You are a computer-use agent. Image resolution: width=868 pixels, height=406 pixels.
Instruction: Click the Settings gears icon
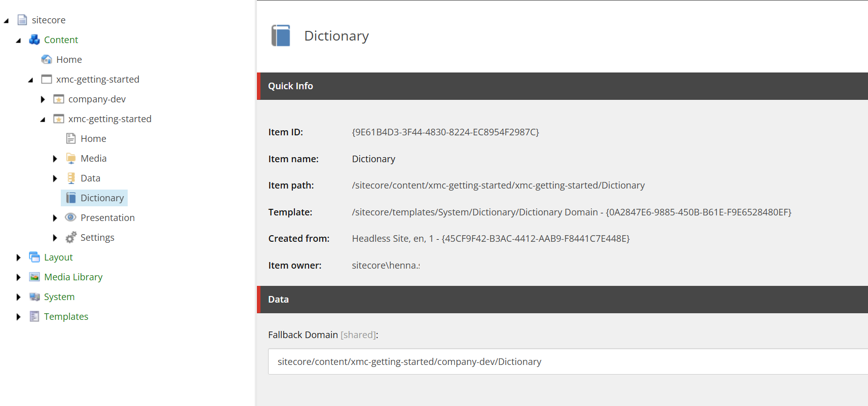coord(71,237)
